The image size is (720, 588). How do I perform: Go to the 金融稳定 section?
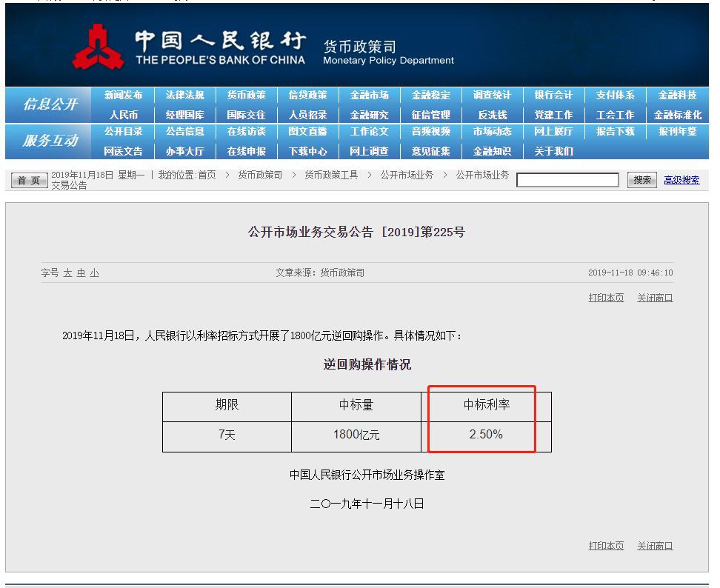(430, 96)
